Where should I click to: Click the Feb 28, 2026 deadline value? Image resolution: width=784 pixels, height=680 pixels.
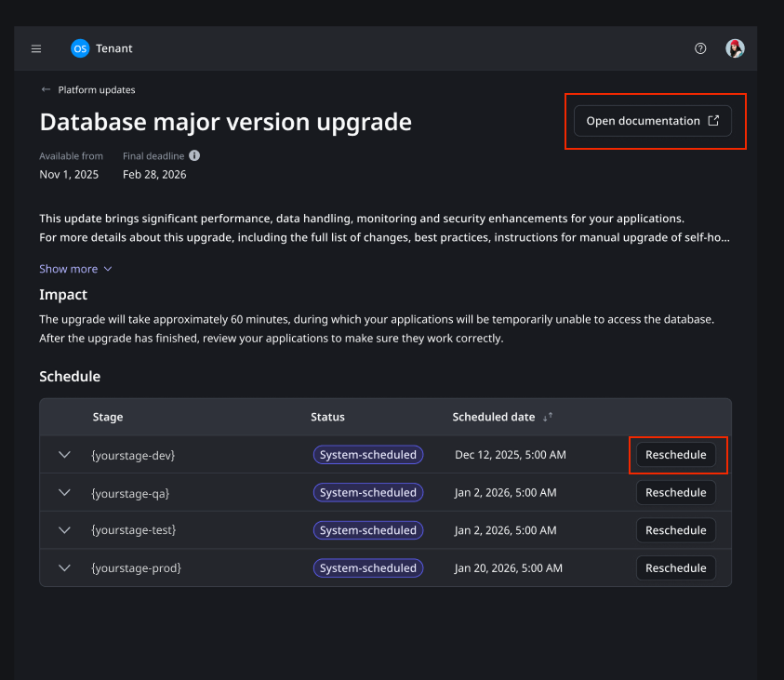coord(154,175)
